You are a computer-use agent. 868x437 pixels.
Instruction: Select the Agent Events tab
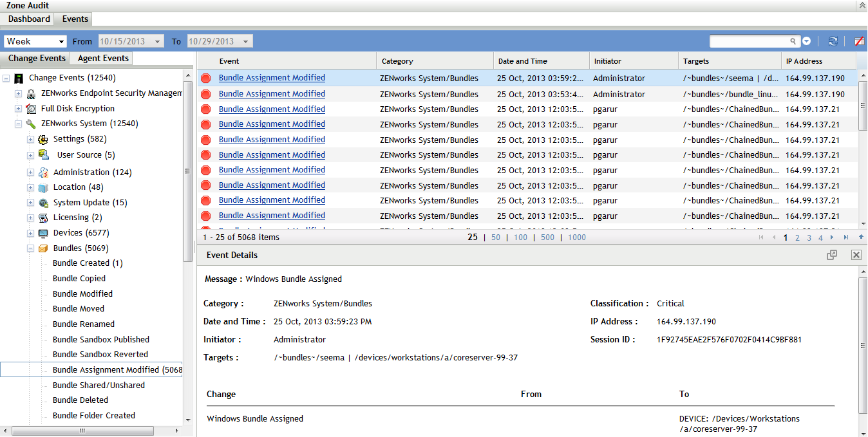click(x=103, y=59)
